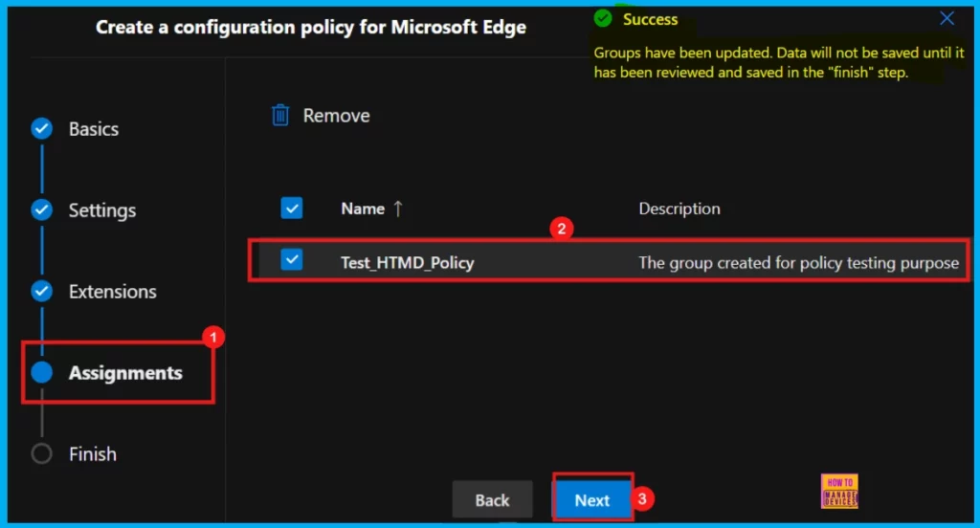Image resolution: width=980 pixels, height=528 pixels.
Task: Dismiss the Success notification with the X
Action: [947, 19]
